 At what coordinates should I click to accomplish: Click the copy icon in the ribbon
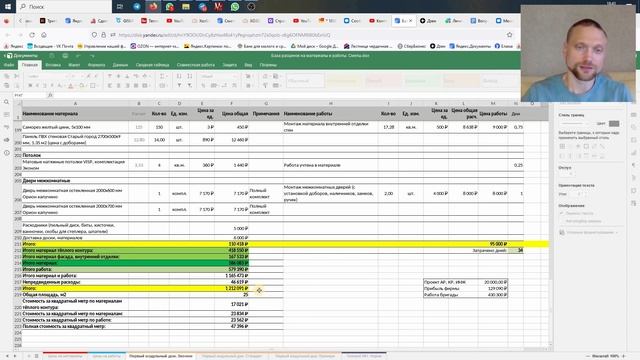point(7,76)
